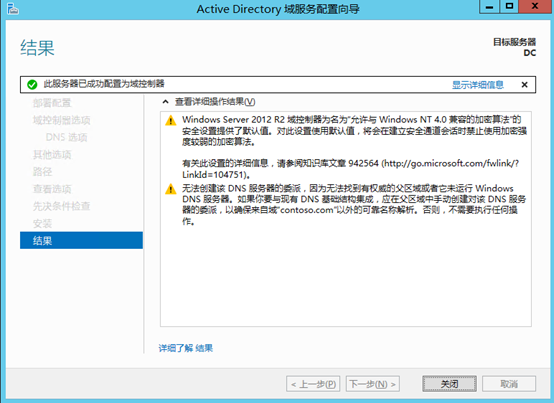554x403 pixels.
Task: Click the wizard app icon in title bar
Action: pos(13,9)
